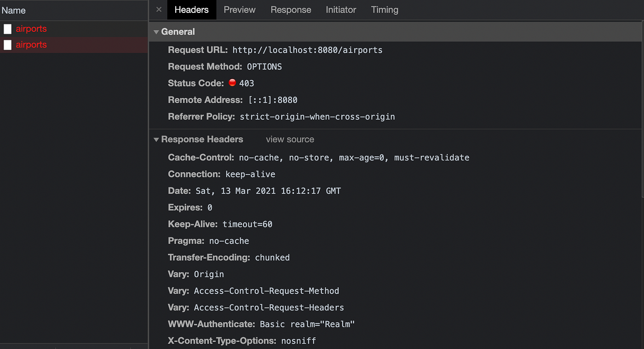
Task: Click the Referrer Policy label
Action: [202, 116]
